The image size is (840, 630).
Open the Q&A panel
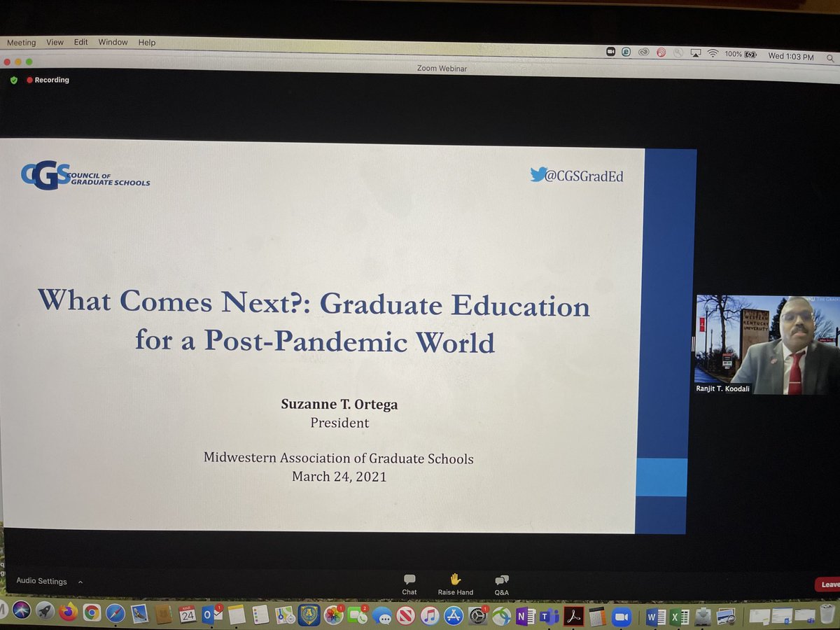pyautogui.click(x=502, y=584)
